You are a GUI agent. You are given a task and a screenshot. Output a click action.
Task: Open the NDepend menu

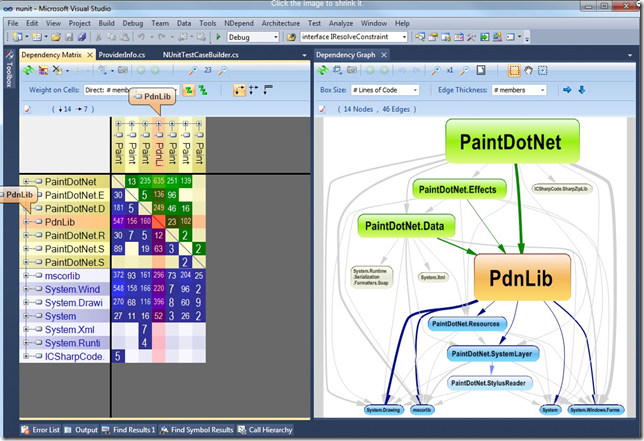tap(239, 23)
